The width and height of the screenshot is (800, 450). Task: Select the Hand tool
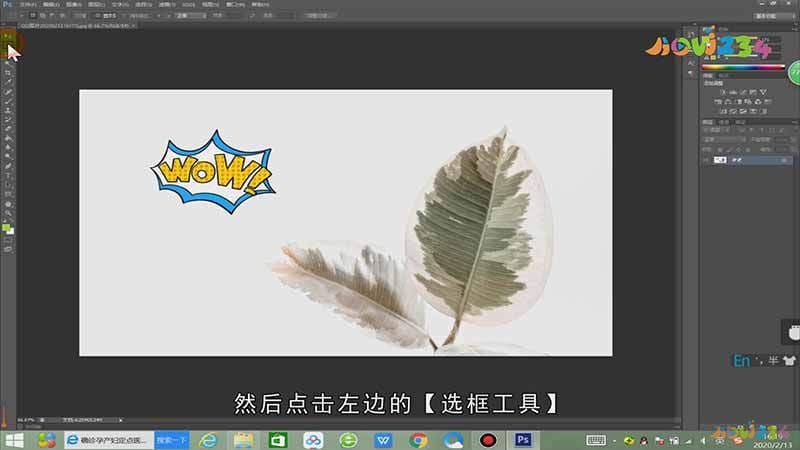point(8,204)
